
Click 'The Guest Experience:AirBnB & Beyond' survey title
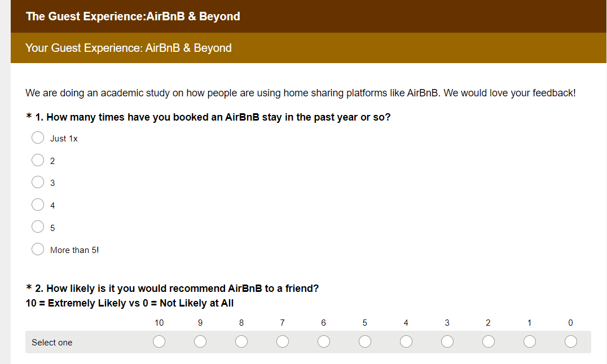tap(133, 16)
